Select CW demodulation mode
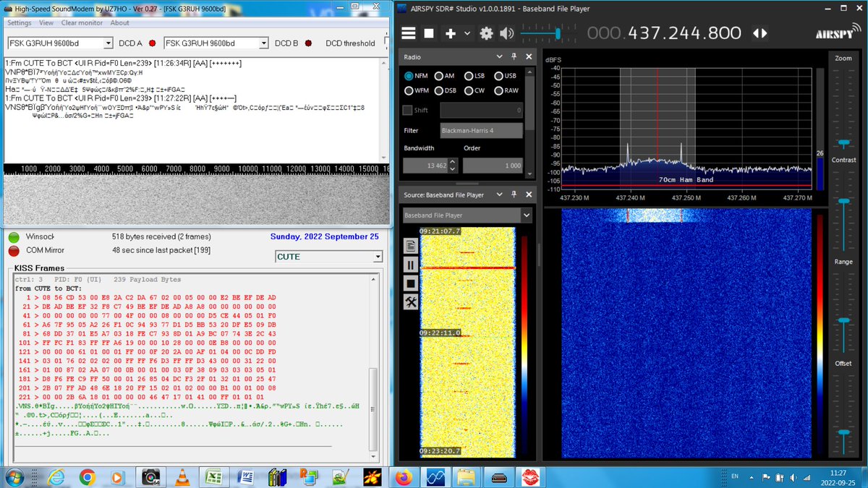868x488 pixels. pos(475,91)
